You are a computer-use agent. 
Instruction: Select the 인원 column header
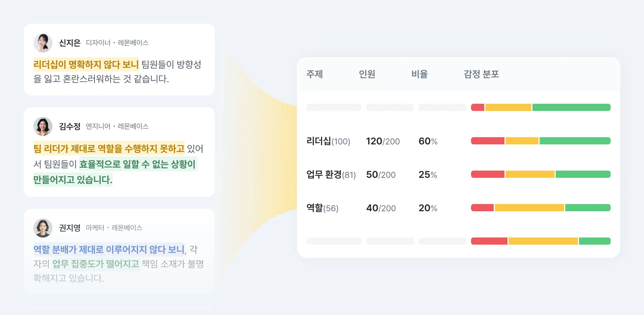[x=367, y=74]
